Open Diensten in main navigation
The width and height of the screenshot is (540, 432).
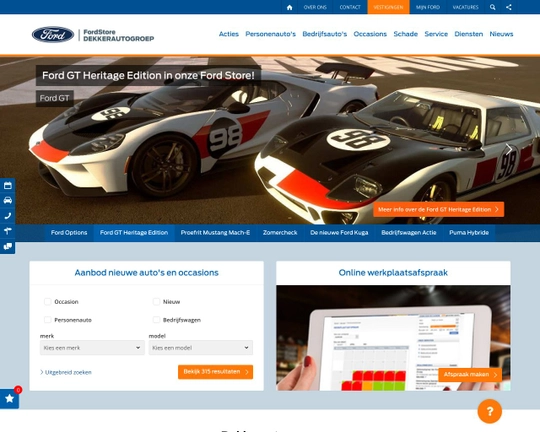pyautogui.click(x=469, y=34)
